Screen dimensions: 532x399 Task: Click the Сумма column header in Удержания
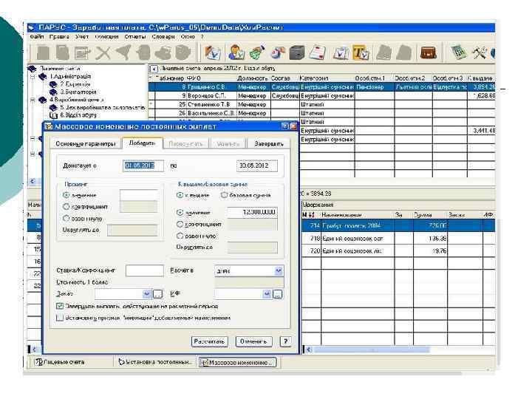tap(430, 215)
